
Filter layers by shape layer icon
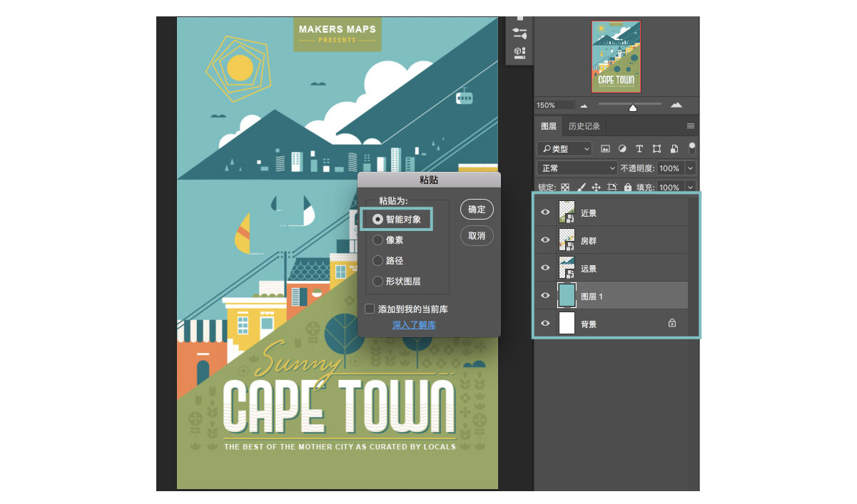click(x=656, y=149)
